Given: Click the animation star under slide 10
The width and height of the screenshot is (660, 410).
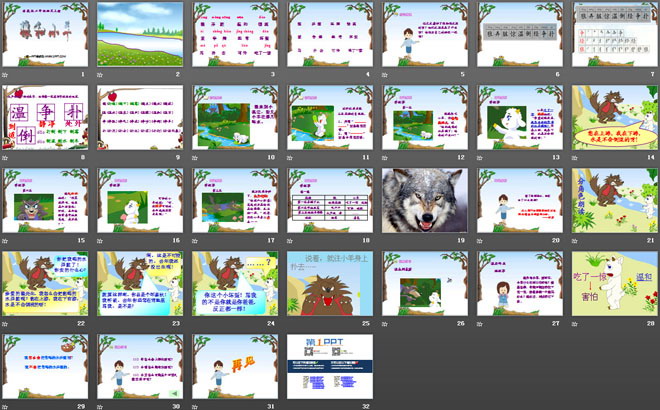Looking at the screenshot, I should click(x=195, y=158).
